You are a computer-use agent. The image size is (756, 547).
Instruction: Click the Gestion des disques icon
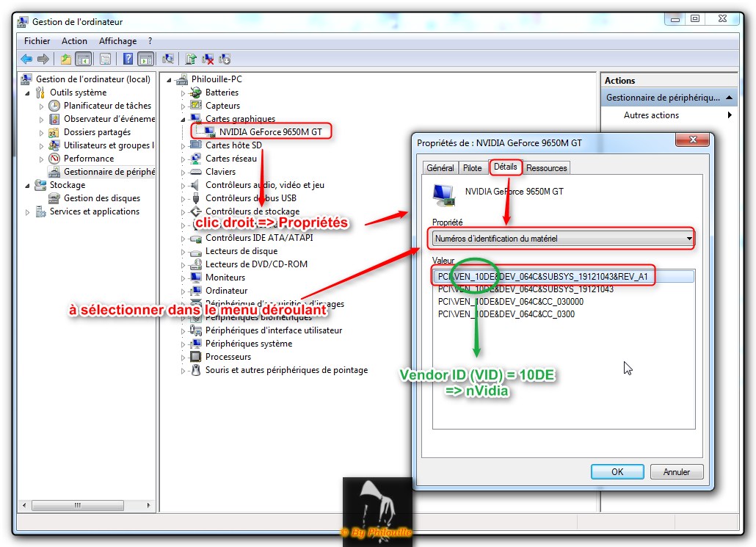click(54, 198)
